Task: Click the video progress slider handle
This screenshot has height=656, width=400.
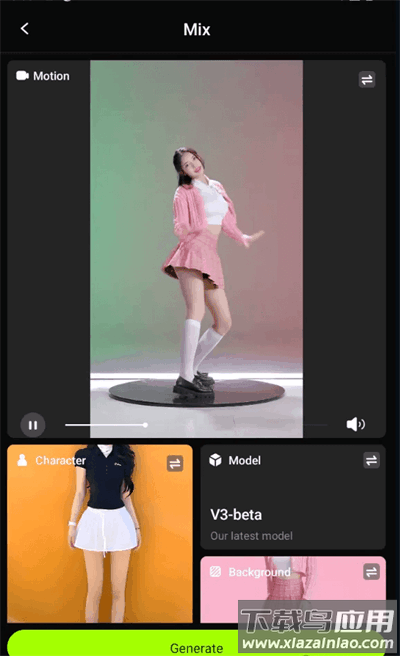Action: (x=145, y=425)
